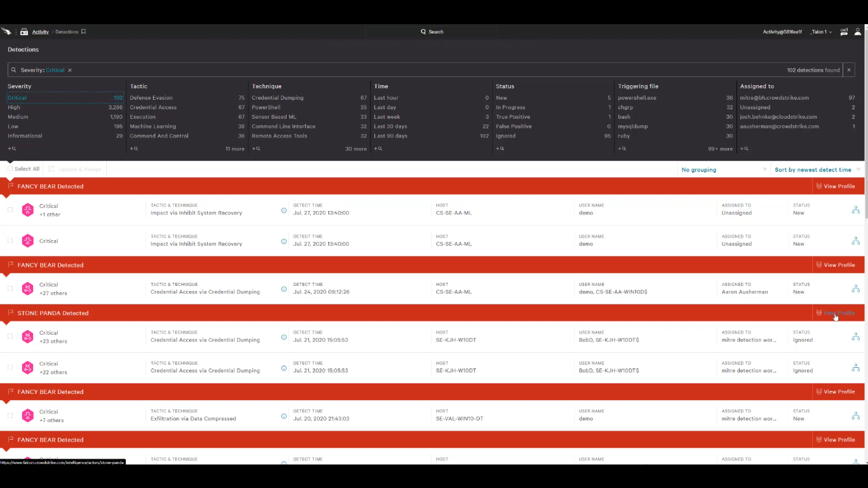This screenshot has width=868, height=488.
Task: Click the CrowdStrike falcon logo
Action: pyautogui.click(x=6, y=32)
